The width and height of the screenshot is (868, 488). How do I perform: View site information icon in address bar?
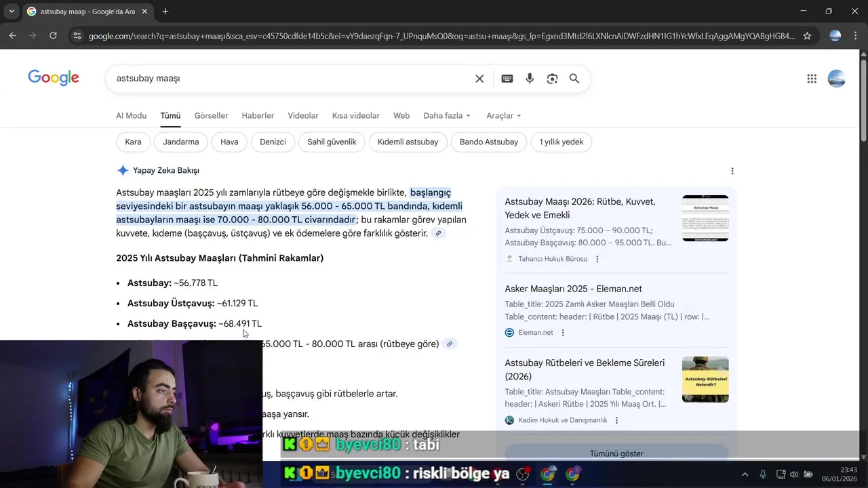[x=77, y=36]
